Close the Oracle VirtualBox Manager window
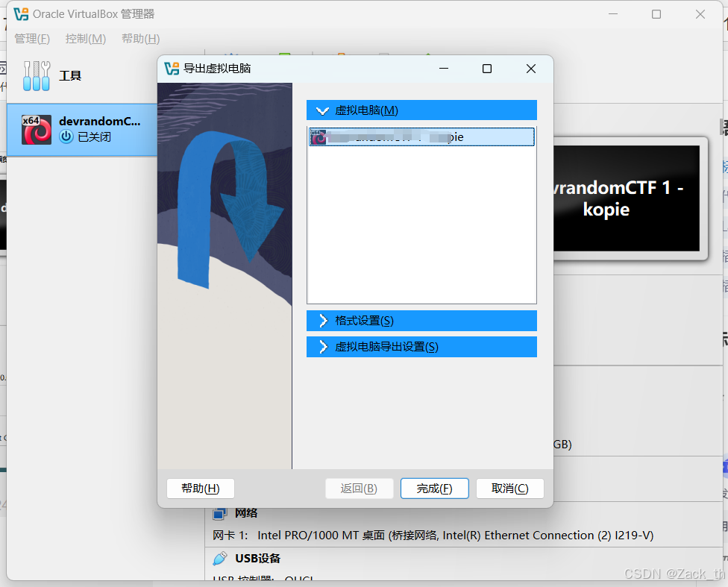The height and width of the screenshot is (587, 728). click(700, 14)
